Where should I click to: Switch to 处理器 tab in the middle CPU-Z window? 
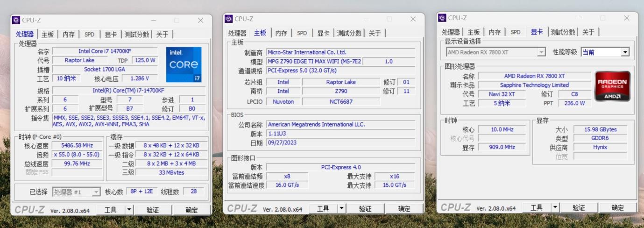pos(237,33)
